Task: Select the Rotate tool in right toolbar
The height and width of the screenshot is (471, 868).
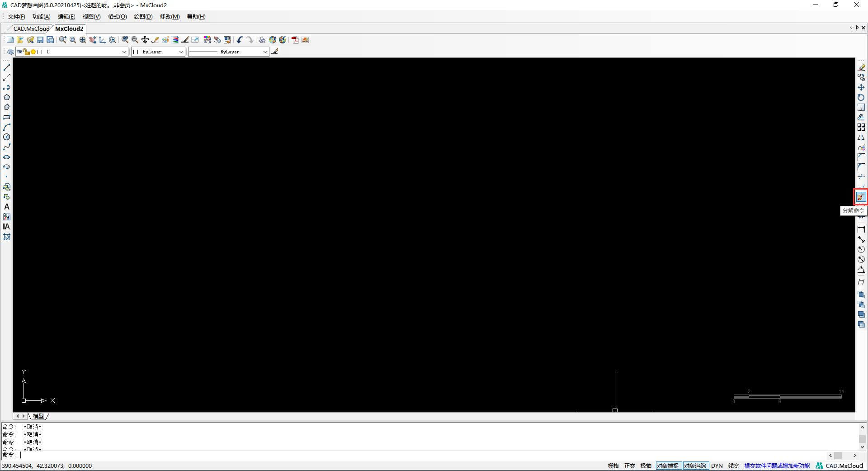Action: (x=861, y=97)
